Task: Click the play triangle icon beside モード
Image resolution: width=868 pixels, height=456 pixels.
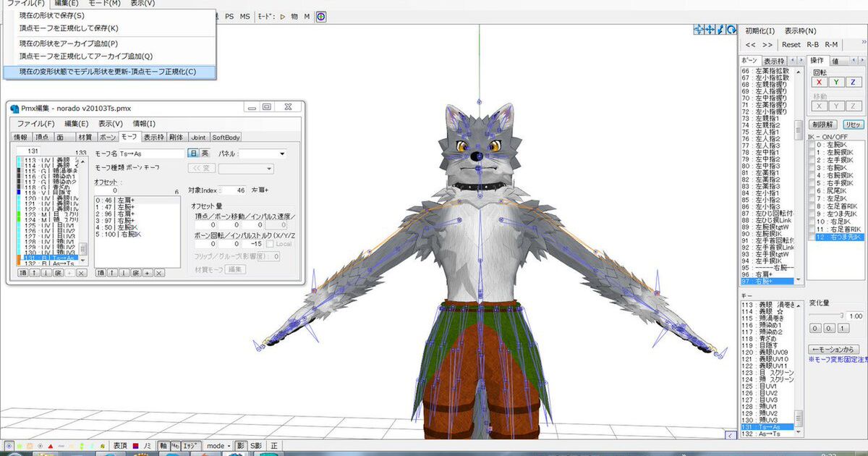Action: pyautogui.click(x=283, y=16)
